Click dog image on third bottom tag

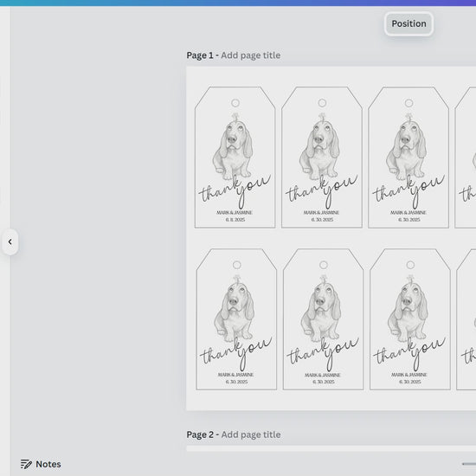pyautogui.click(x=408, y=309)
